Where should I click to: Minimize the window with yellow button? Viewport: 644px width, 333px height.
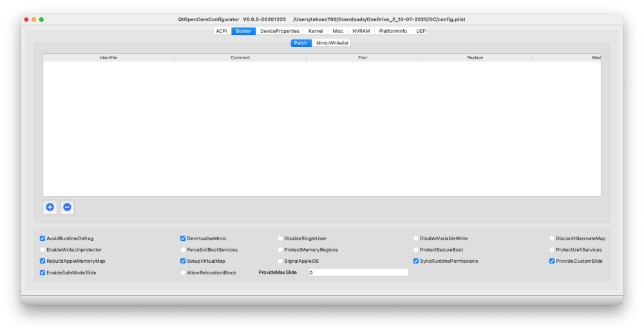click(33, 20)
